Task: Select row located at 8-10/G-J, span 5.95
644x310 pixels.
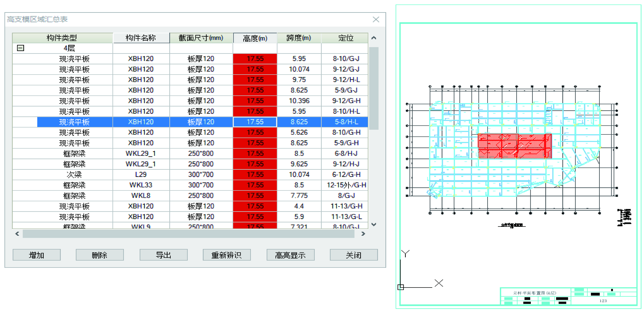Action: (190, 59)
